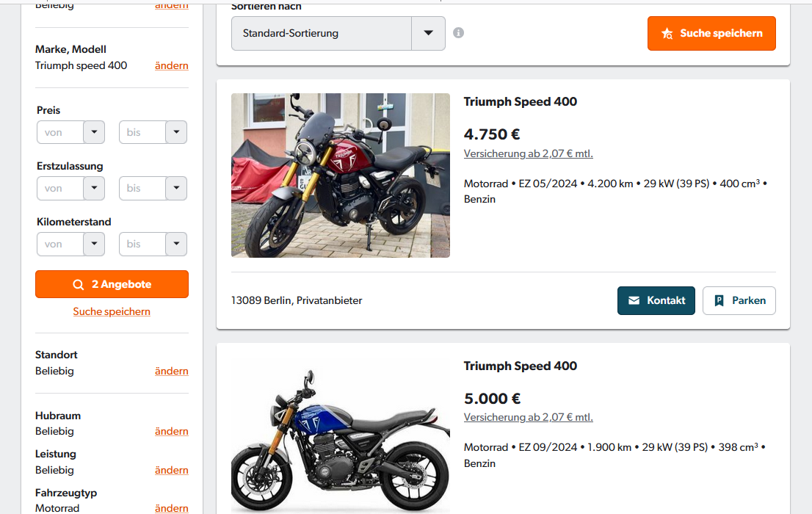Image resolution: width=812 pixels, height=514 pixels.
Task: Click ändern next to Standort
Action: 171,371
